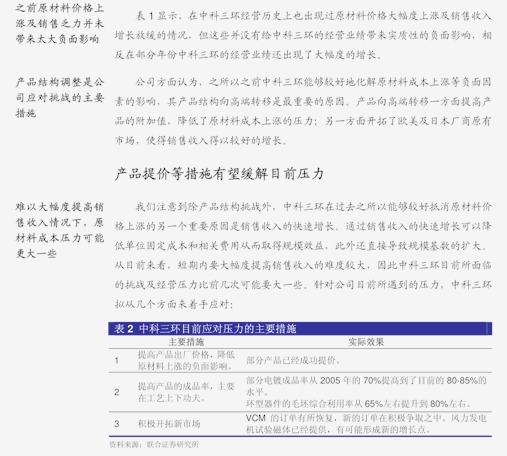507x456 pixels.
Task: Select the row number 1 in table
Action: [x=117, y=360]
